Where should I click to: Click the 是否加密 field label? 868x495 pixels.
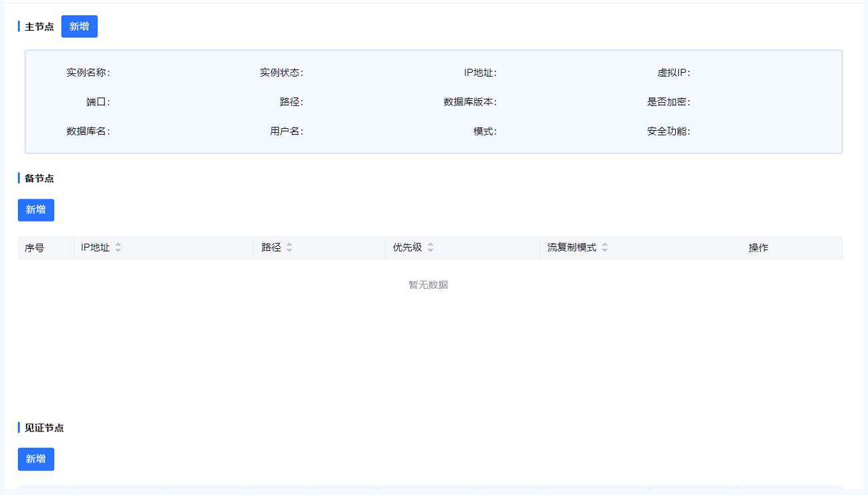[668, 102]
